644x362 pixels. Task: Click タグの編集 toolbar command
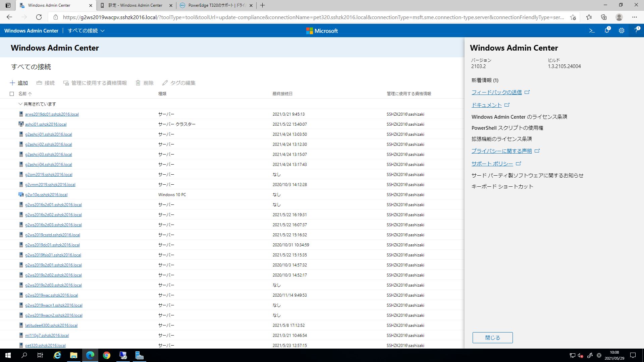point(179,83)
